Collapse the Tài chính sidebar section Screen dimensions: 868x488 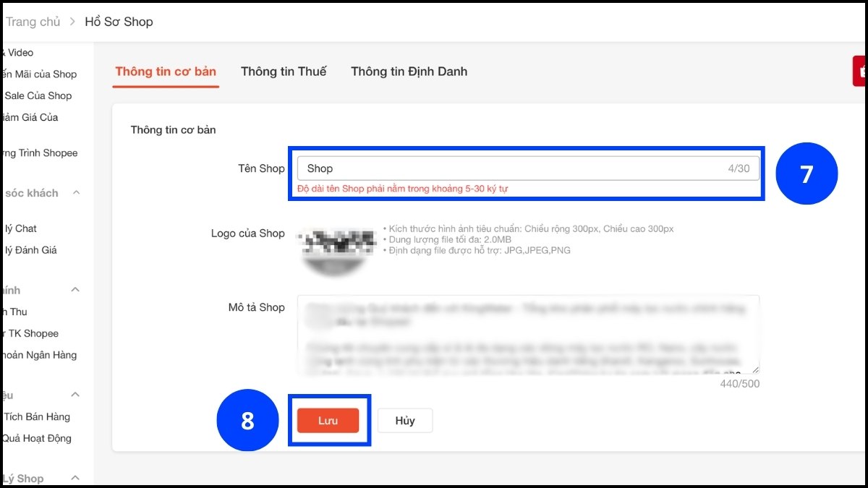coord(75,289)
